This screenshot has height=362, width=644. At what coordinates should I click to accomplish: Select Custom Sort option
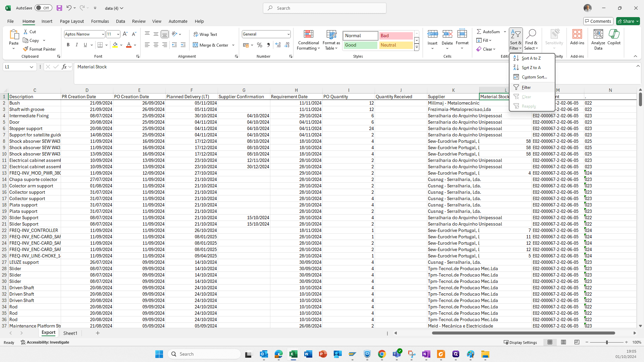pyautogui.click(x=534, y=77)
